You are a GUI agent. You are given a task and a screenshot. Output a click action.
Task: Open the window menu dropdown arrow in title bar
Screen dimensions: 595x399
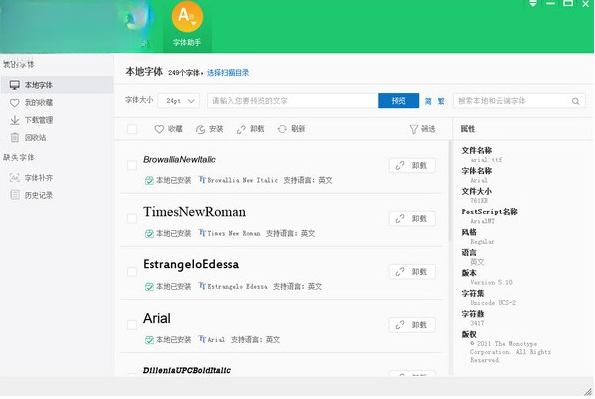pyautogui.click(x=533, y=4)
